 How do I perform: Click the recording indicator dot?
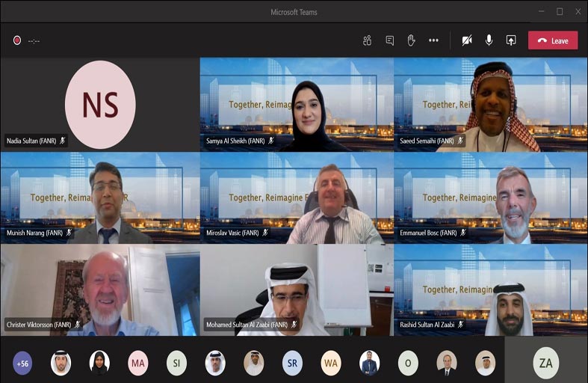17,40
